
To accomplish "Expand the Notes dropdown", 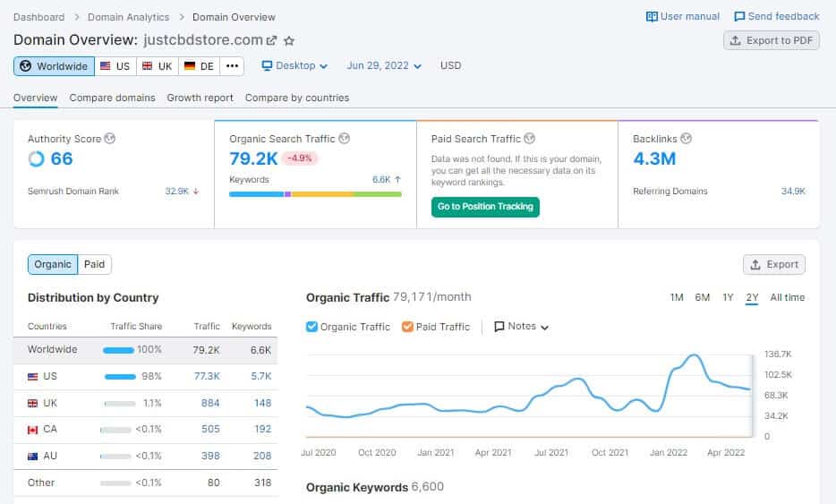I will pyautogui.click(x=522, y=327).
